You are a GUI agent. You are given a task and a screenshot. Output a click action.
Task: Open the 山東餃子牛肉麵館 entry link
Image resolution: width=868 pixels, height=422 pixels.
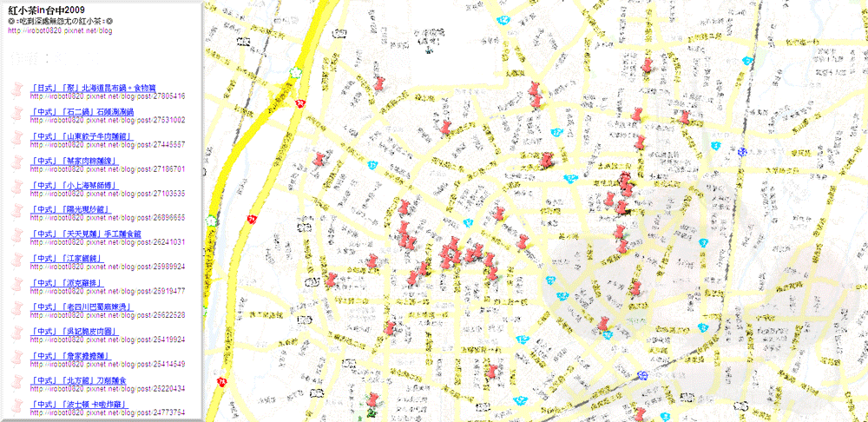[82, 137]
